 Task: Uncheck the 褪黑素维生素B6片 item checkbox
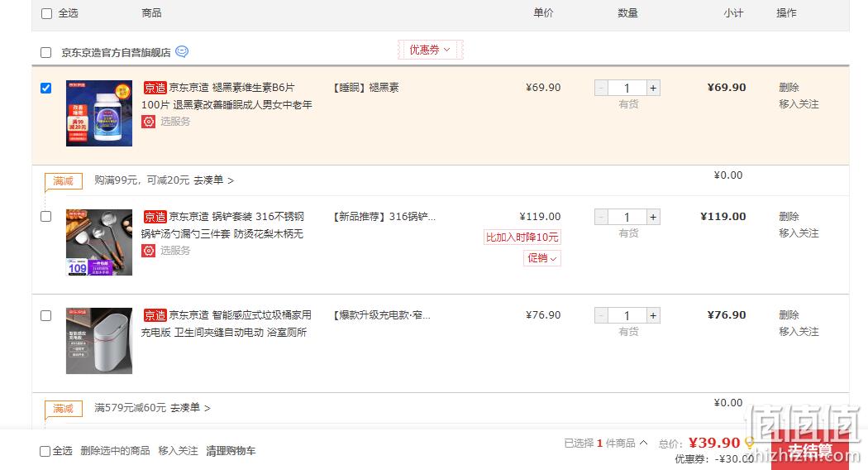coord(46,88)
